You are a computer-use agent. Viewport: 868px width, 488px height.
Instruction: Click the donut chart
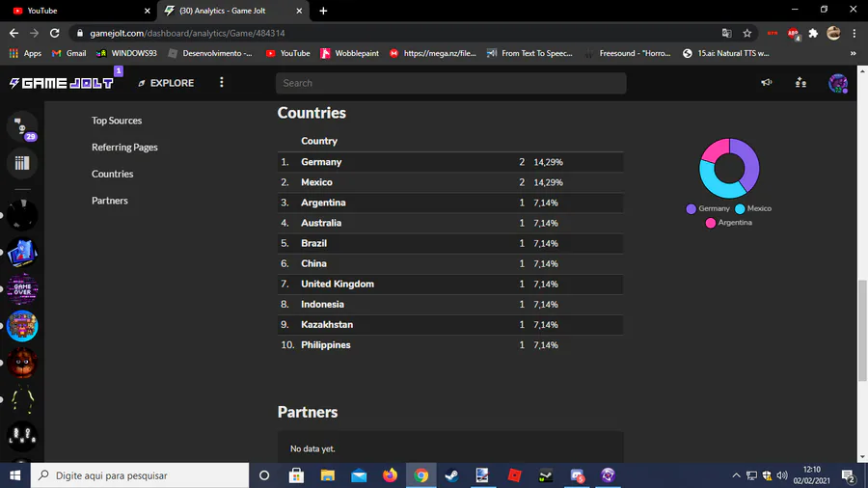pos(729,168)
